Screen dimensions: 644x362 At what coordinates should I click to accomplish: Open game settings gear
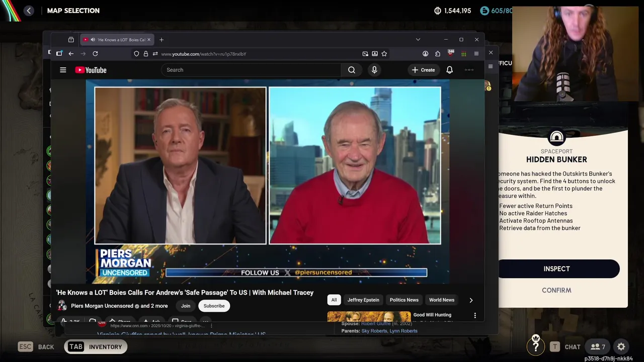click(x=621, y=346)
